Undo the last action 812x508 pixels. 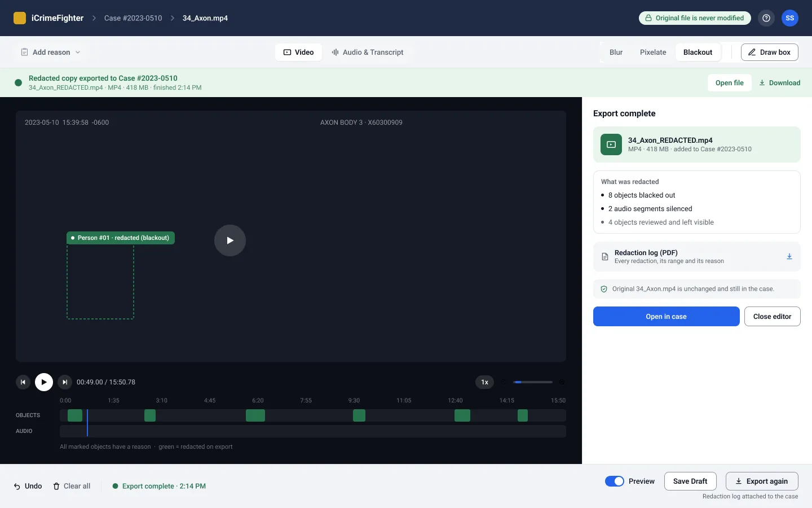[28, 486]
